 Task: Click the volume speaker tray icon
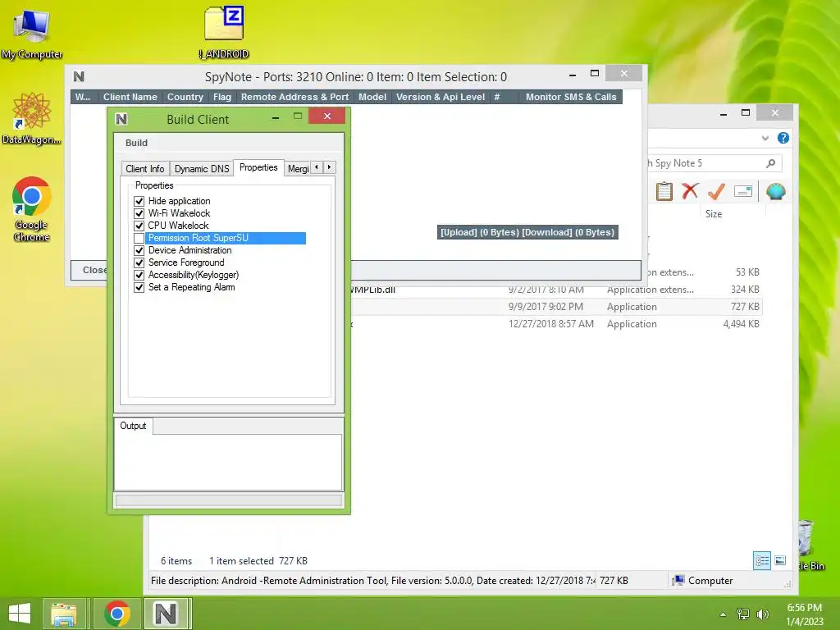pyautogui.click(x=762, y=614)
